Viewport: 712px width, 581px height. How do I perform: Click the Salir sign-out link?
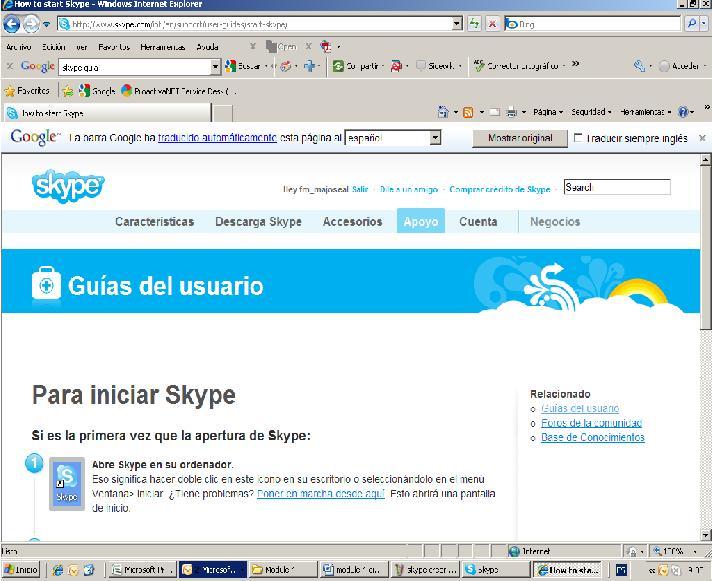[360, 189]
